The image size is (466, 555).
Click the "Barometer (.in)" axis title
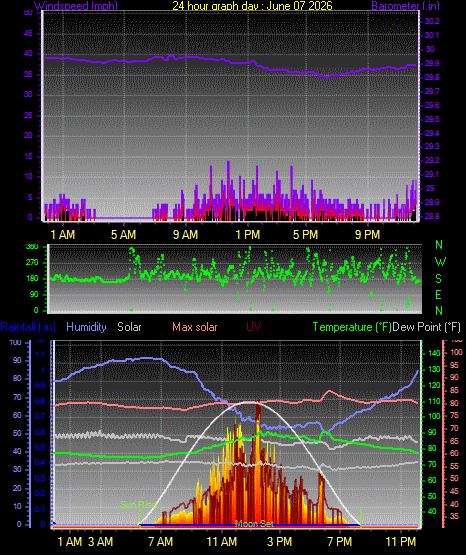405,6
